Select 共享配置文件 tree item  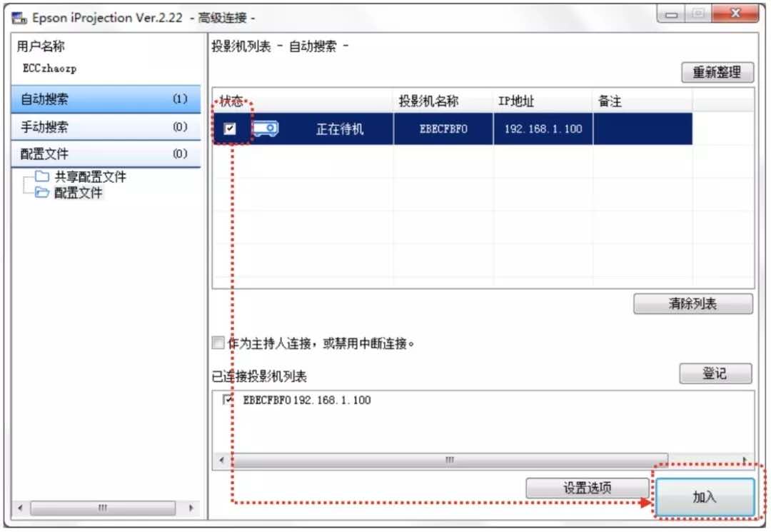click(90, 176)
